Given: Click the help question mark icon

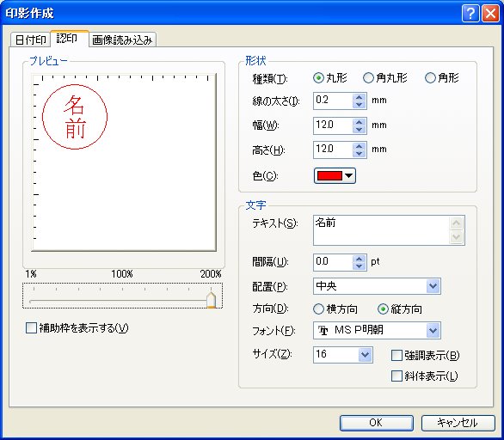Looking at the screenshot, I should [x=470, y=14].
